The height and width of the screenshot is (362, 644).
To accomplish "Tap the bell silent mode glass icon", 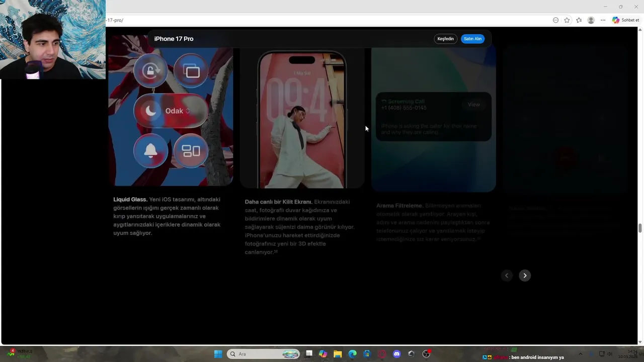I will coord(150,150).
